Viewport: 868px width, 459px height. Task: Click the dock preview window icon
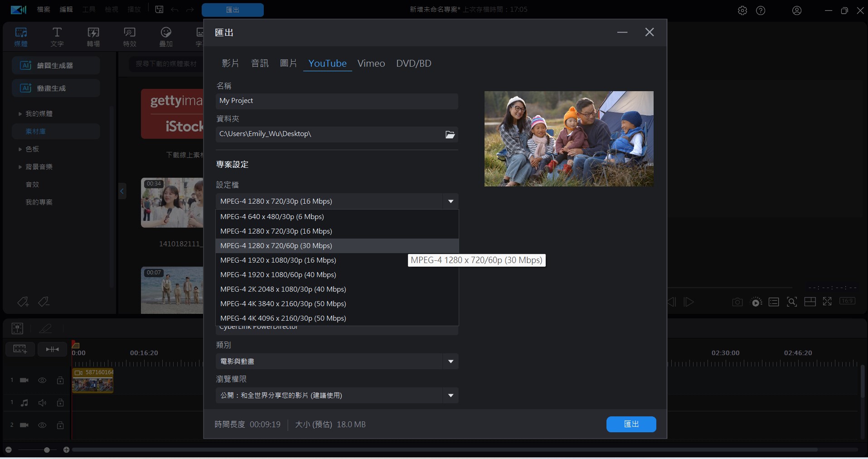pos(810,302)
